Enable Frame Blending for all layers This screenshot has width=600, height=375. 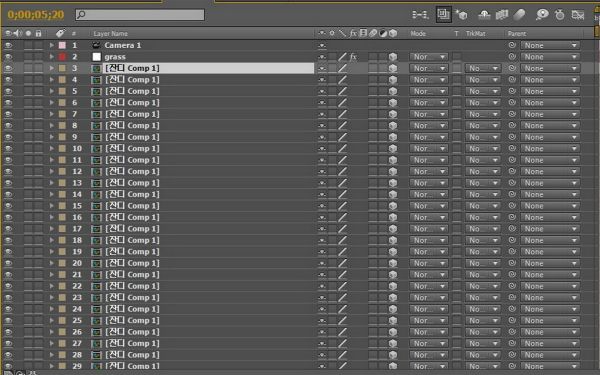click(502, 15)
